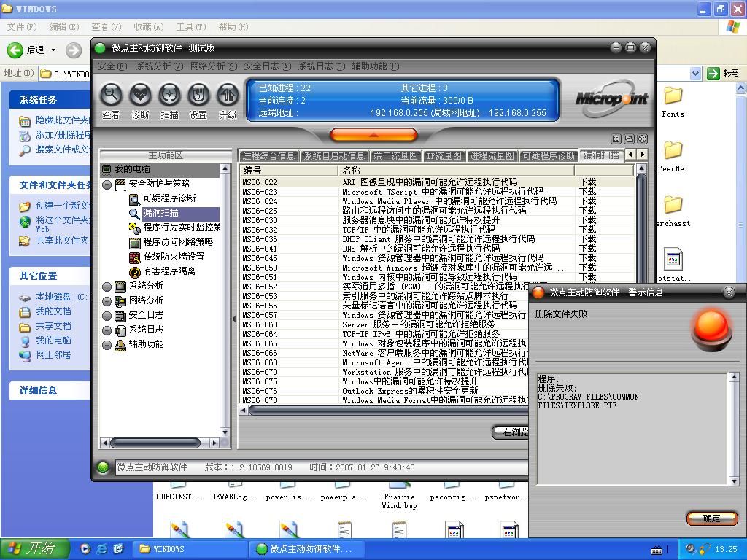Open the 安全日志 menu

tap(267, 66)
